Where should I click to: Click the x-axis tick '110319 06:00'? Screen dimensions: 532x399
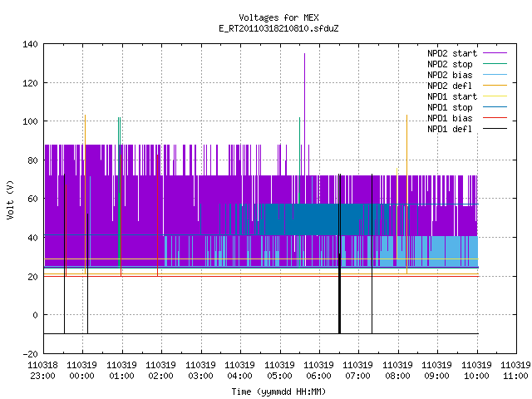pos(319,371)
